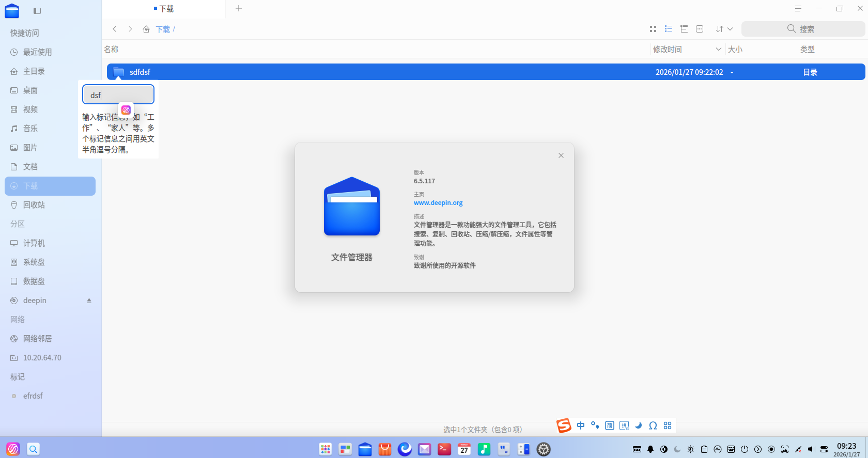The height and width of the screenshot is (458, 868).
Task: Focus the 搜索 search field
Action: coord(803,29)
